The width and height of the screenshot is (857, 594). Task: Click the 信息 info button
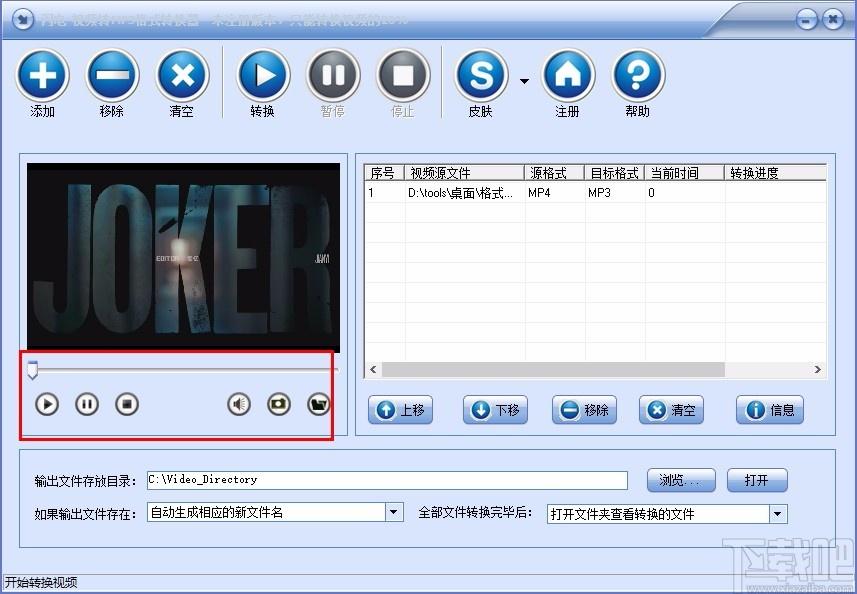[x=770, y=410]
